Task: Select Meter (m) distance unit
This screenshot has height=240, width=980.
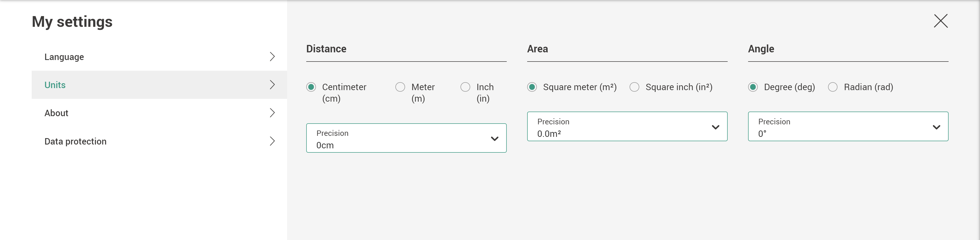Action: click(x=400, y=87)
